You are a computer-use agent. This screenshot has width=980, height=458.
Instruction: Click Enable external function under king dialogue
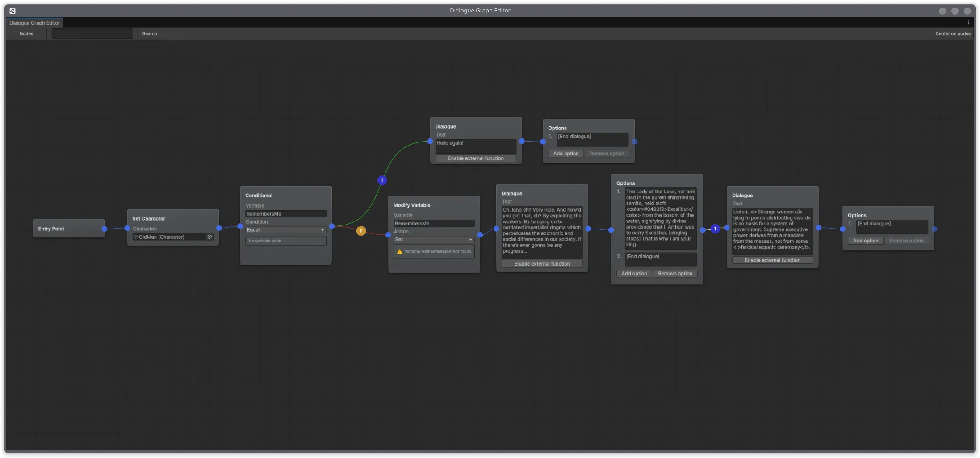click(542, 264)
